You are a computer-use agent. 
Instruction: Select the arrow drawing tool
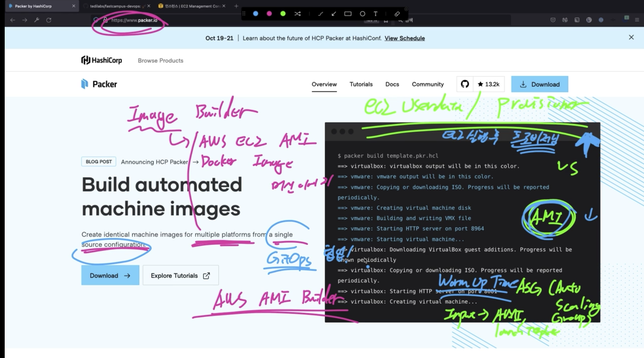[x=334, y=14]
